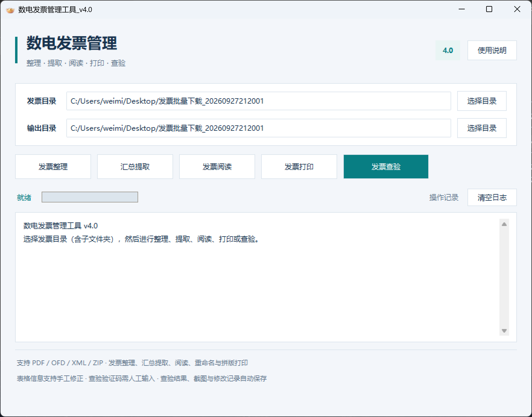Click the heading 数电发票管理
The width and height of the screenshot is (532, 417).
pyautogui.click(x=72, y=43)
